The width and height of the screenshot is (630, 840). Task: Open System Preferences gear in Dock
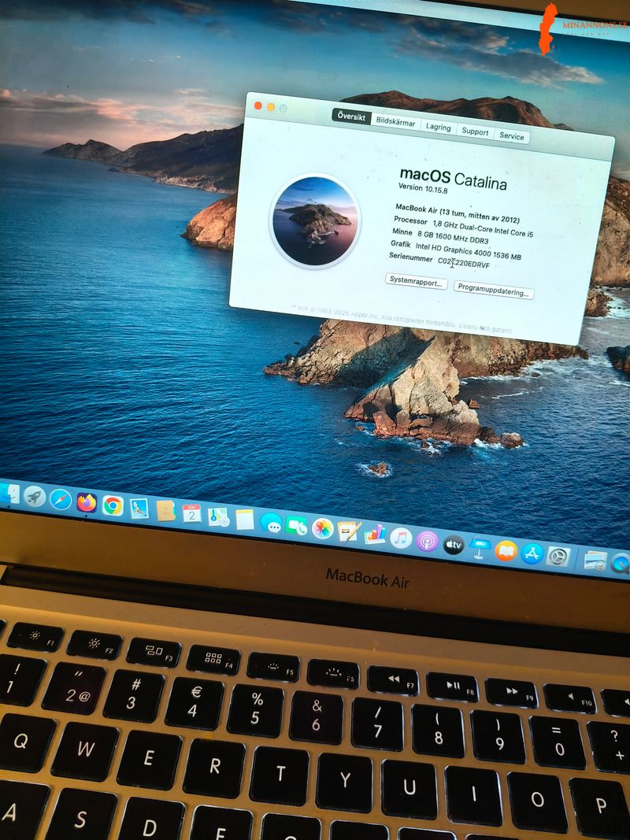coord(558,557)
